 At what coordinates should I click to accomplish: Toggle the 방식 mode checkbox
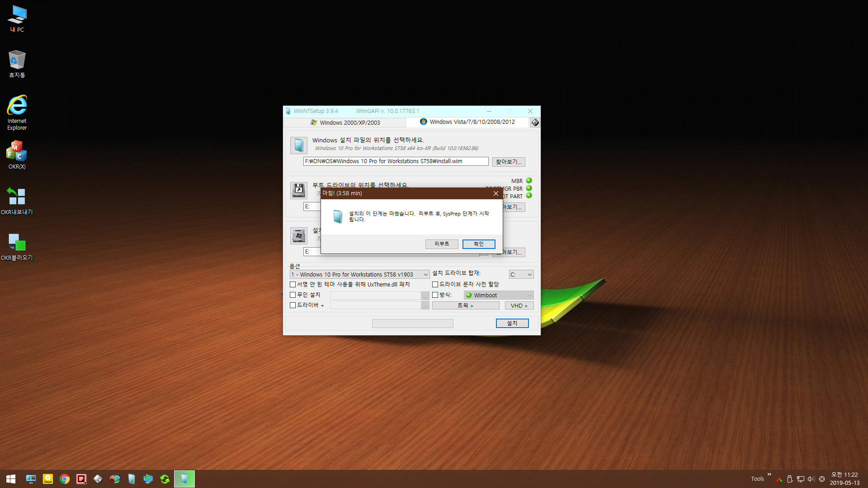(x=435, y=295)
